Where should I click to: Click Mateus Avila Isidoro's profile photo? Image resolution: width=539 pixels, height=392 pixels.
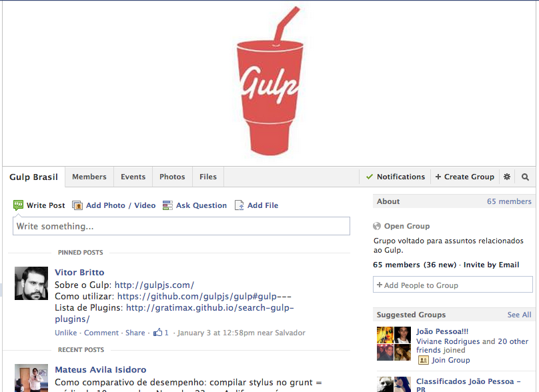pyautogui.click(x=31, y=378)
